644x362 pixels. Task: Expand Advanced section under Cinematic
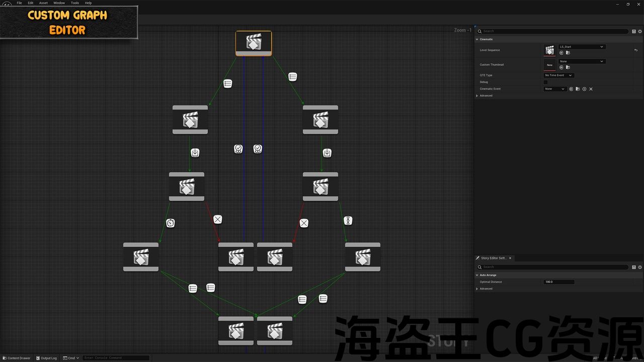coord(477,96)
